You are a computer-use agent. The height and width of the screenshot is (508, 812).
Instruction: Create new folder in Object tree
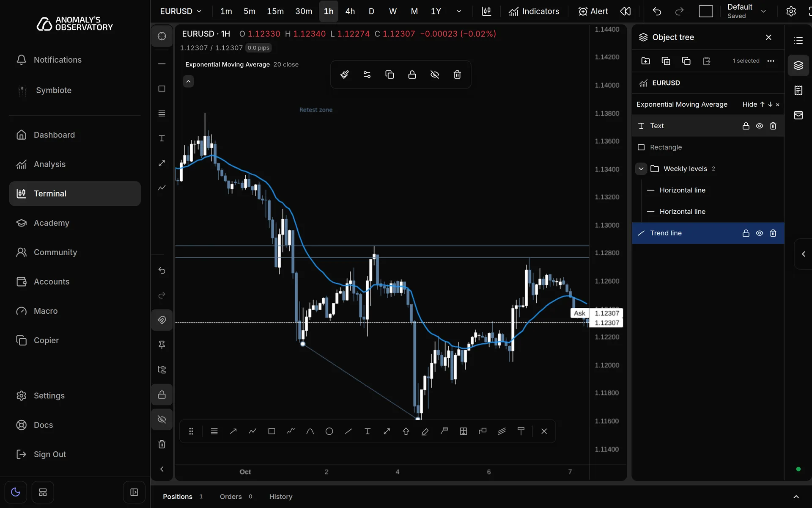645,61
